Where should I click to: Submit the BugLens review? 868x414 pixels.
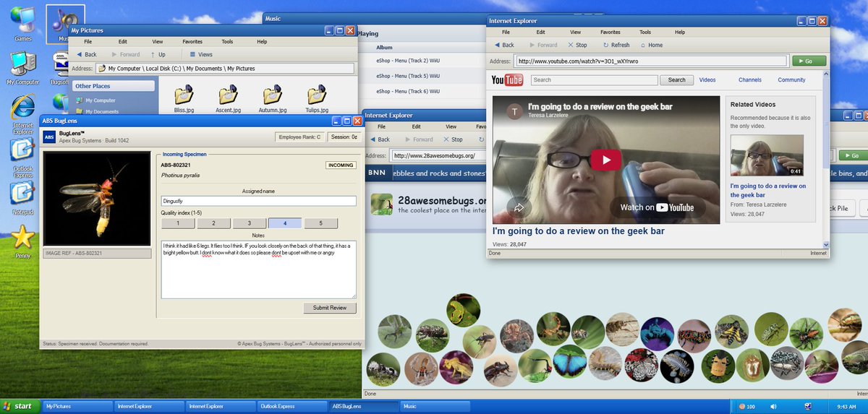click(x=330, y=308)
